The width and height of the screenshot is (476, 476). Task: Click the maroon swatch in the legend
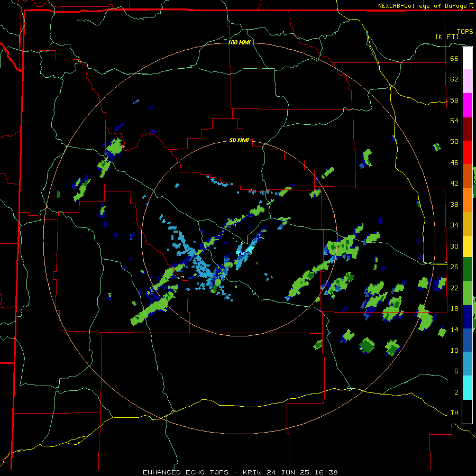[467, 129]
